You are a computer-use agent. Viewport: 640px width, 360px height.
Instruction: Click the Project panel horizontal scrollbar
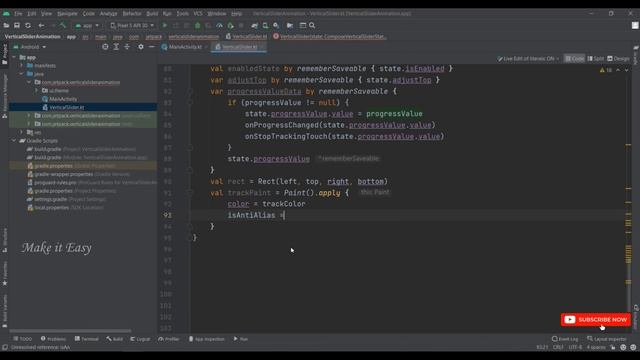pyautogui.click(x=70, y=331)
